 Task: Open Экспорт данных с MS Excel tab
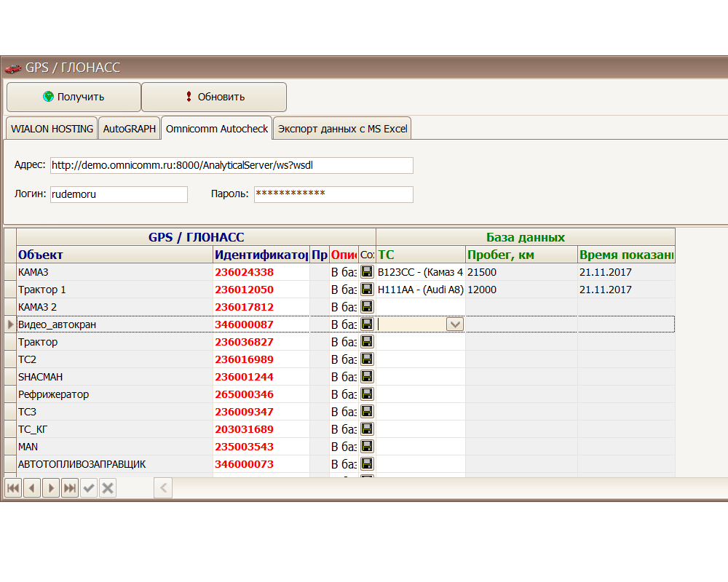point(342,129)
